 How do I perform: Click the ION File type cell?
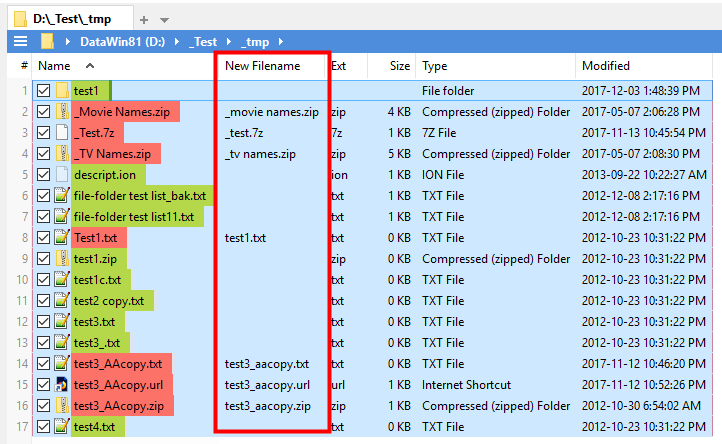443,175
